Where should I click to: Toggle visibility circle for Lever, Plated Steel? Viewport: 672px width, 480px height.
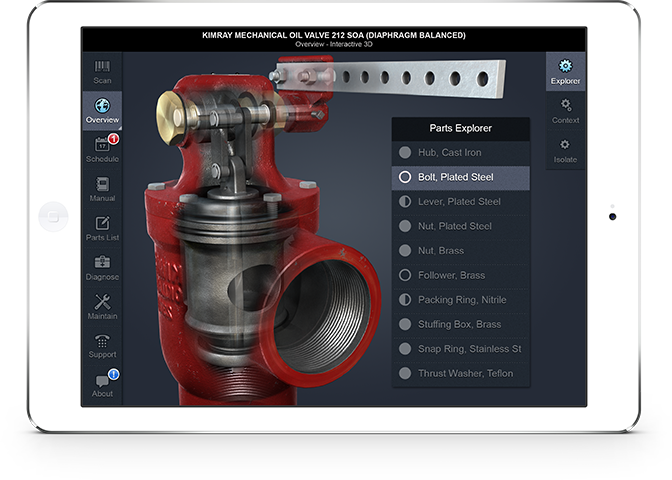(405, 201)
